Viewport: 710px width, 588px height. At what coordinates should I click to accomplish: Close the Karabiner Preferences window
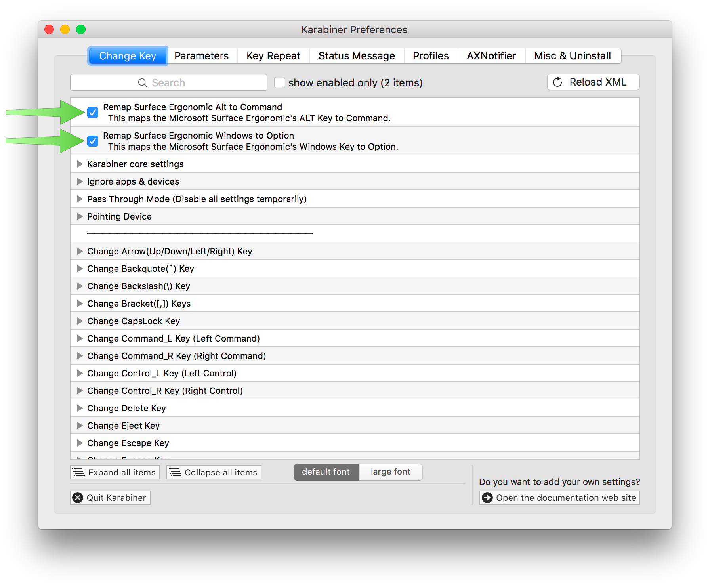click(49, 29)
